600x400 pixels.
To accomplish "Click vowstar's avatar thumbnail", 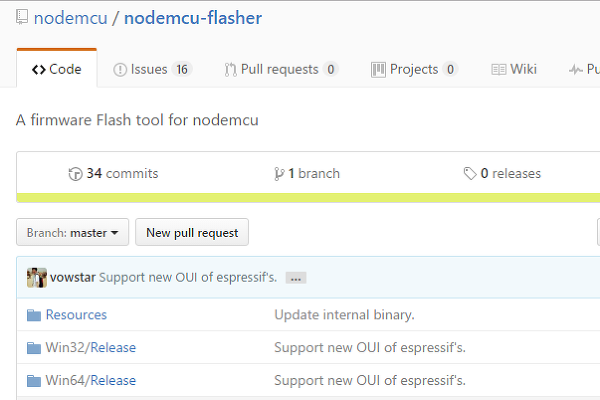I will pyautogui.click(x=37, y=278).
